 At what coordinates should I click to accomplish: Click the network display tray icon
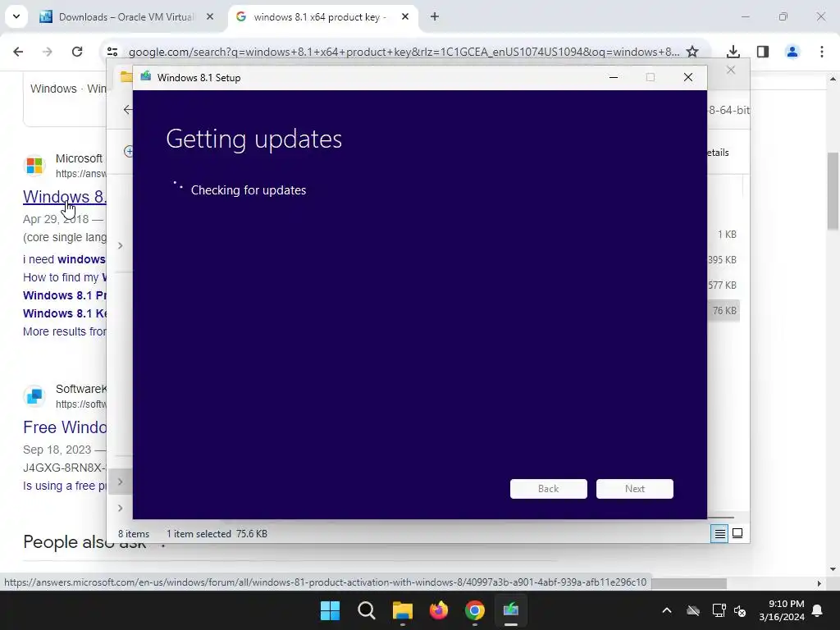click(719, 610)
